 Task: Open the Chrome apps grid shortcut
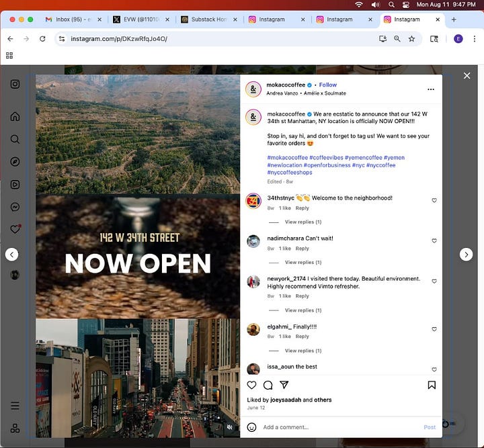[9, 56]
